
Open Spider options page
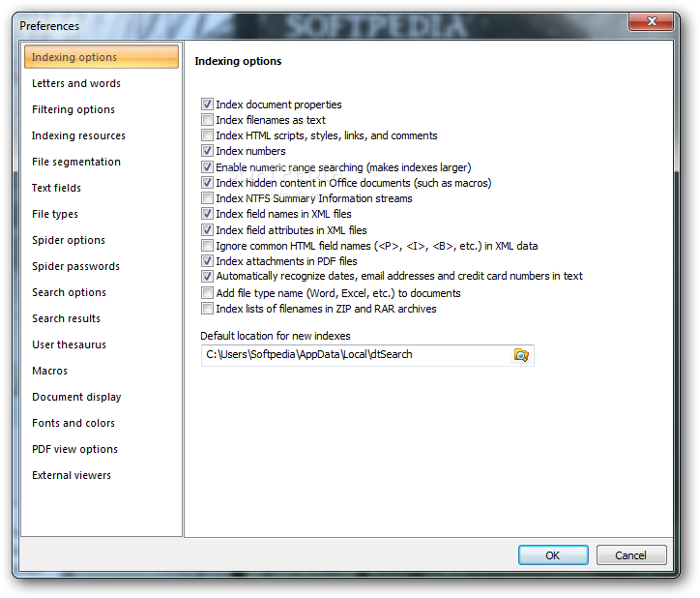(x=102, y=240)
